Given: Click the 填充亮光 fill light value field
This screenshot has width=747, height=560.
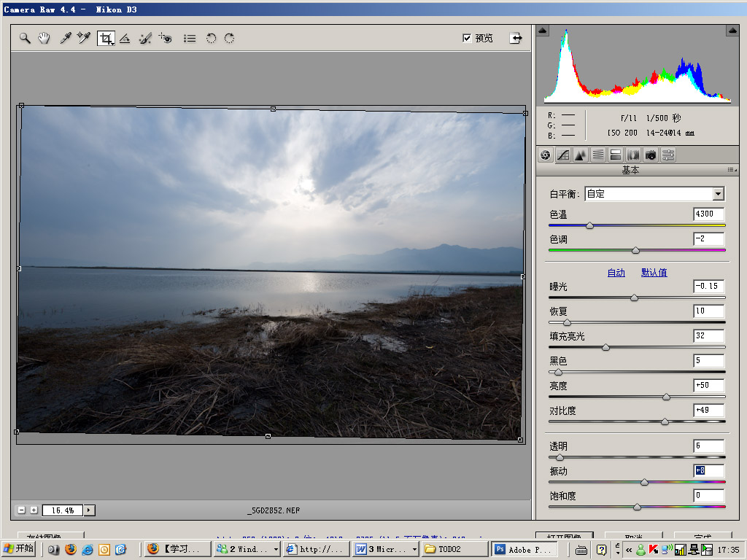Looking at the screenshot, I should [709, 335].
